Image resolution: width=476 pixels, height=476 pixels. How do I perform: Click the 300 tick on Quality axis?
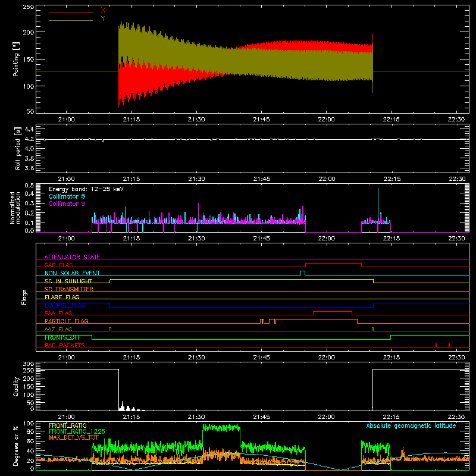coord(29,364)
